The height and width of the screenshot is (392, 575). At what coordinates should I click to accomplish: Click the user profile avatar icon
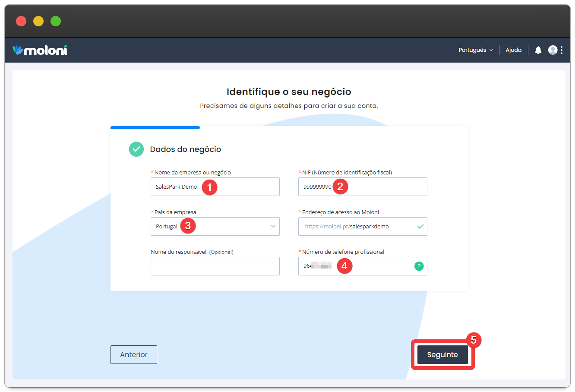553,50
